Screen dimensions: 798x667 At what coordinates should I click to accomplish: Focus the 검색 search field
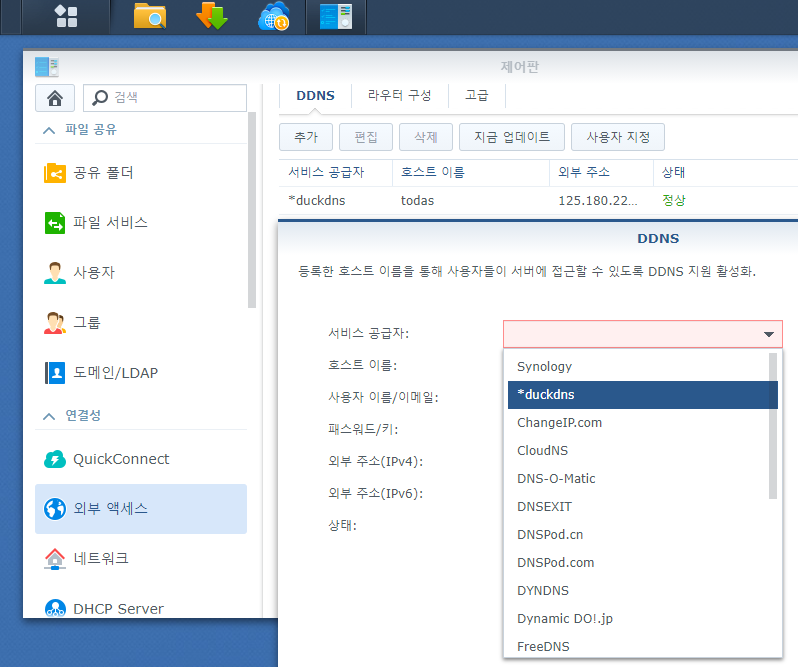165,98
